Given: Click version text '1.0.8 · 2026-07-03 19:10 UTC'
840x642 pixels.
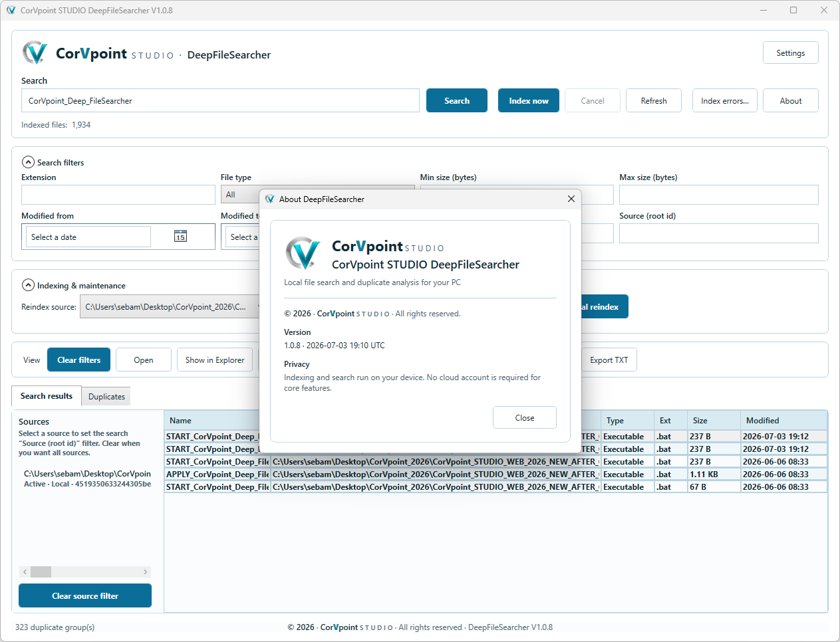Looking at the screenshot, I should [335, 345].
